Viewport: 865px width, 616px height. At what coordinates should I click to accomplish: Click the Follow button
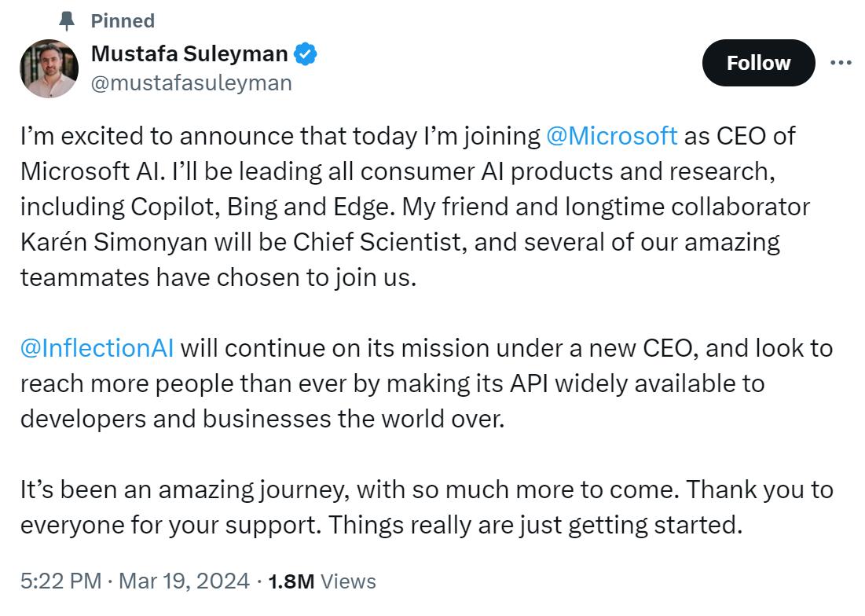click(757, 63)
